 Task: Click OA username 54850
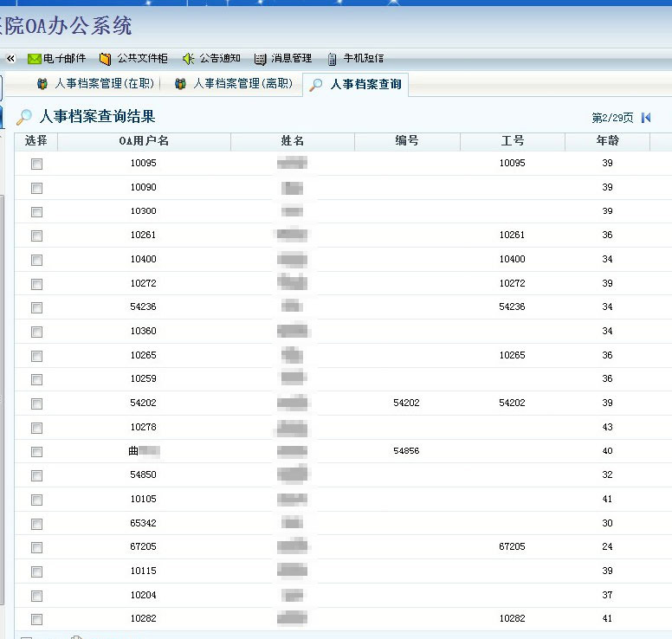tap(143, 474)
